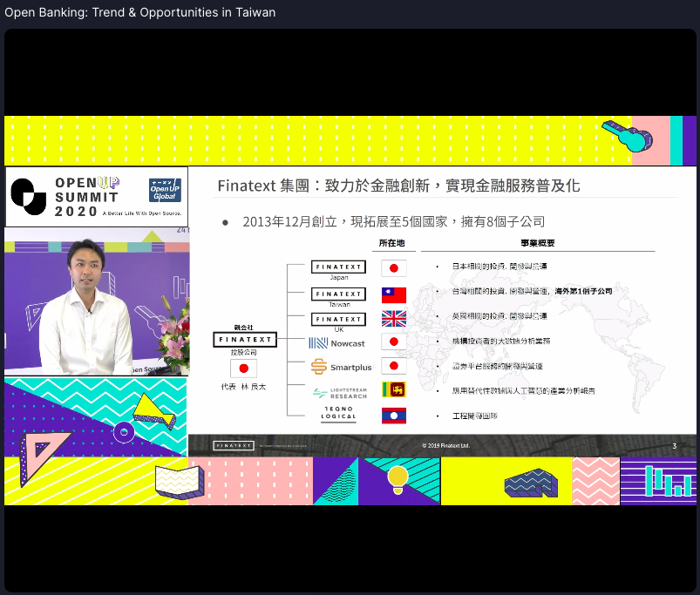Select the Laos flag at the bottom row

point(392,415)
